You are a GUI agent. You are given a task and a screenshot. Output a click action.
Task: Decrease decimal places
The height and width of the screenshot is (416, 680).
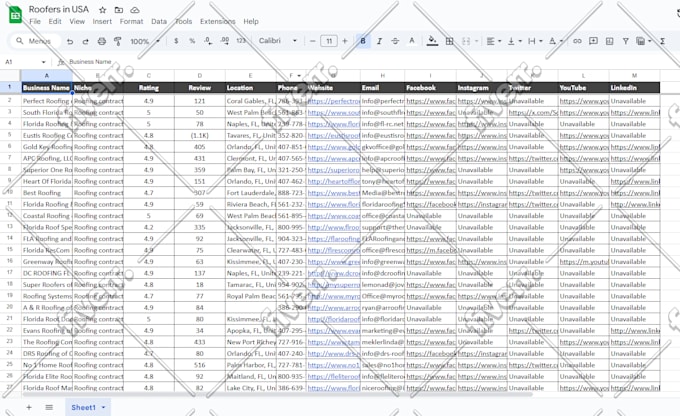(208, 41)
